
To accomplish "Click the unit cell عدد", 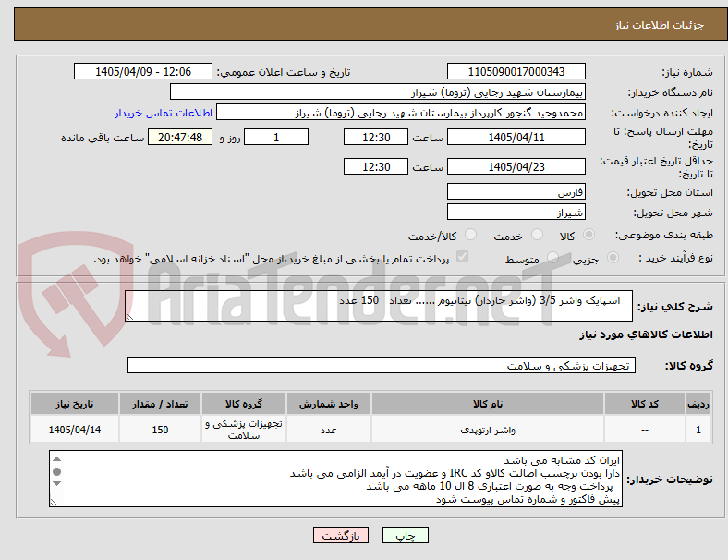I will click(328, 430).
